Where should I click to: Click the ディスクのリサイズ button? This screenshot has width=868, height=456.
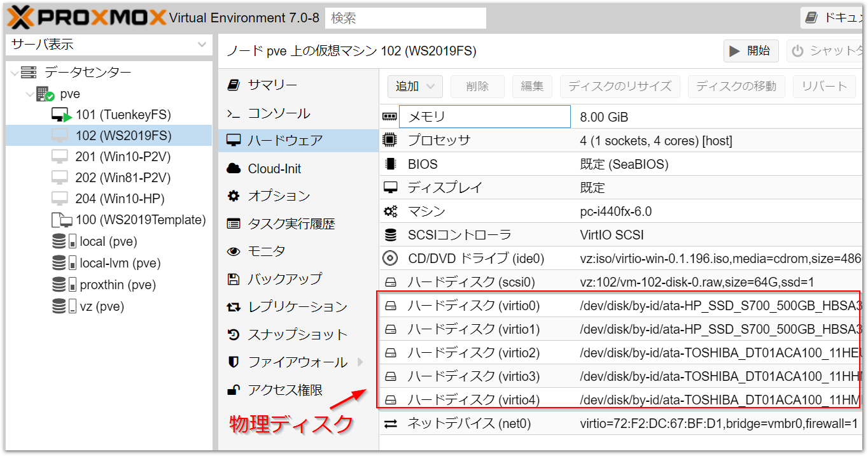(x=620, y=87)
